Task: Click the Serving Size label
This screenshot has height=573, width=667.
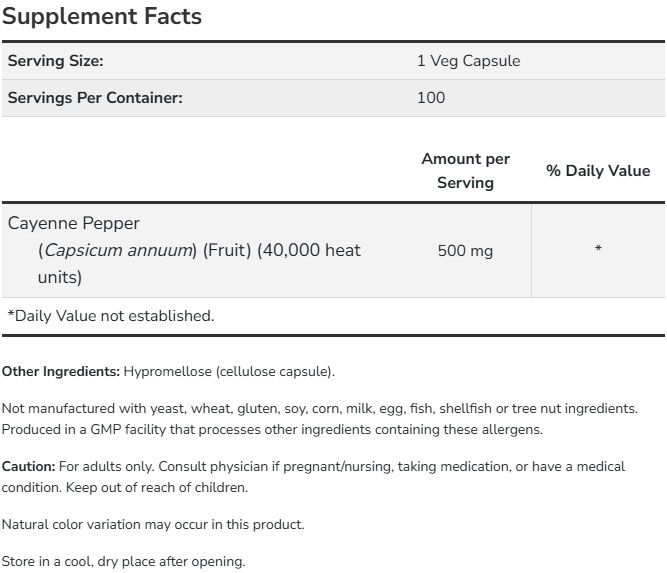Action: [56, 61]
